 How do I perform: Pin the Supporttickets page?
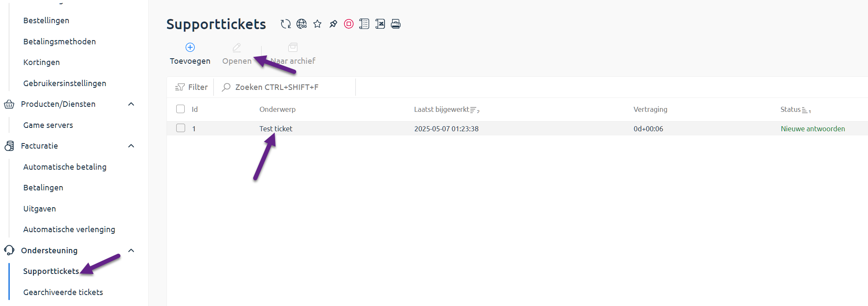coord(333,24)
